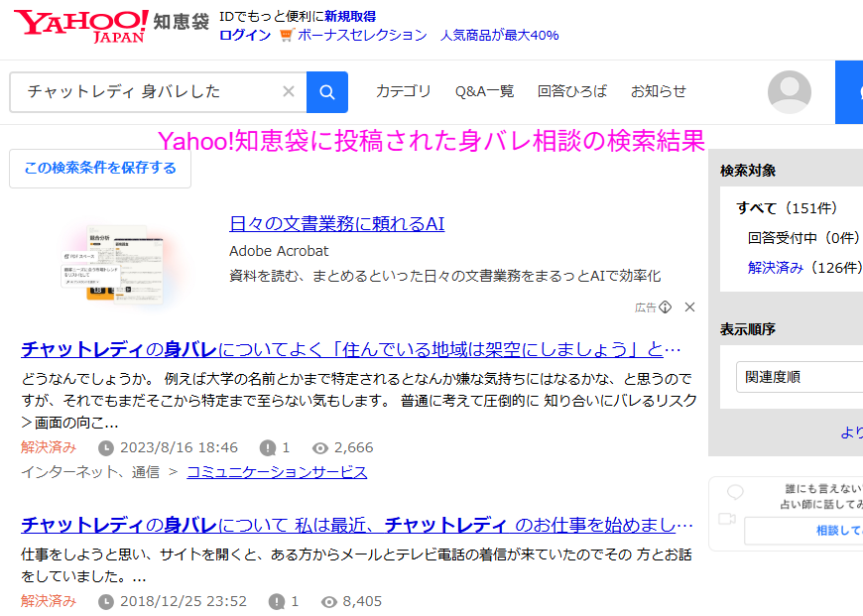Image resolution: width=863 pixels, height=616 pixels.
Task: Click the speech bubble icon in fortune-teller box
Action: [735, 492]
